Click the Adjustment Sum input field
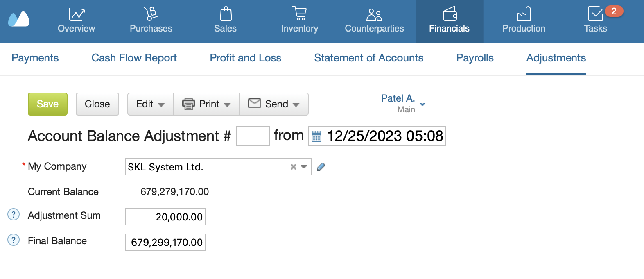 [x=165, y=216]
